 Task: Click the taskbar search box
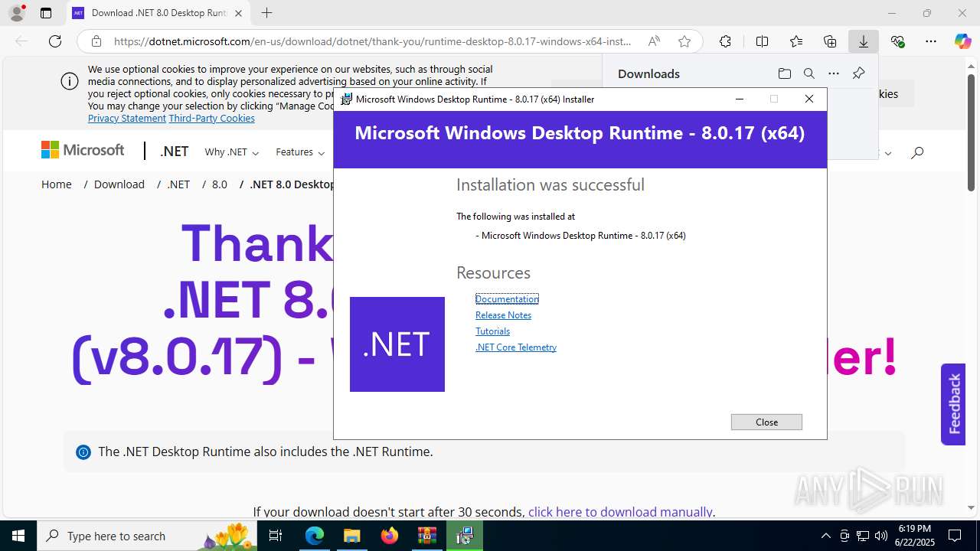[147, 536]
